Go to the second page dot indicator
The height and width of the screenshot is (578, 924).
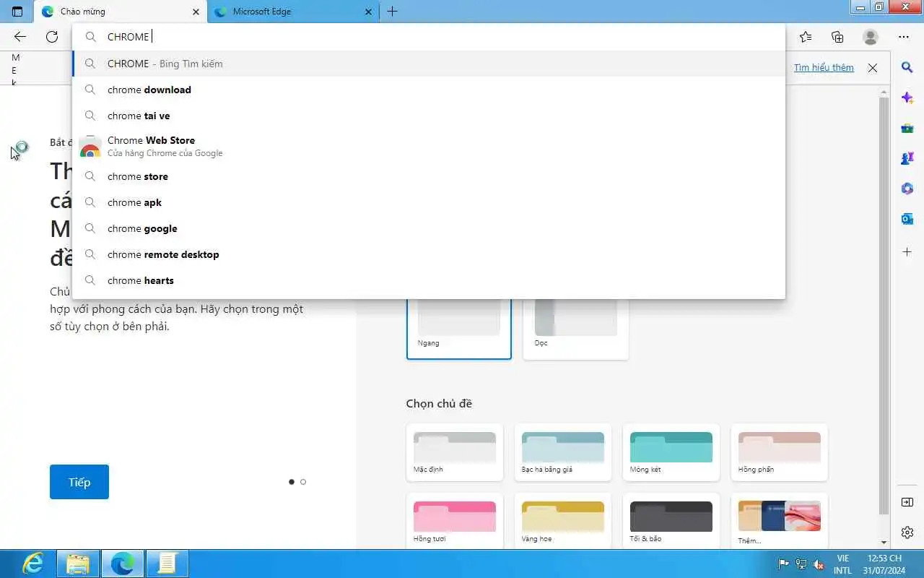coord(303,482)
